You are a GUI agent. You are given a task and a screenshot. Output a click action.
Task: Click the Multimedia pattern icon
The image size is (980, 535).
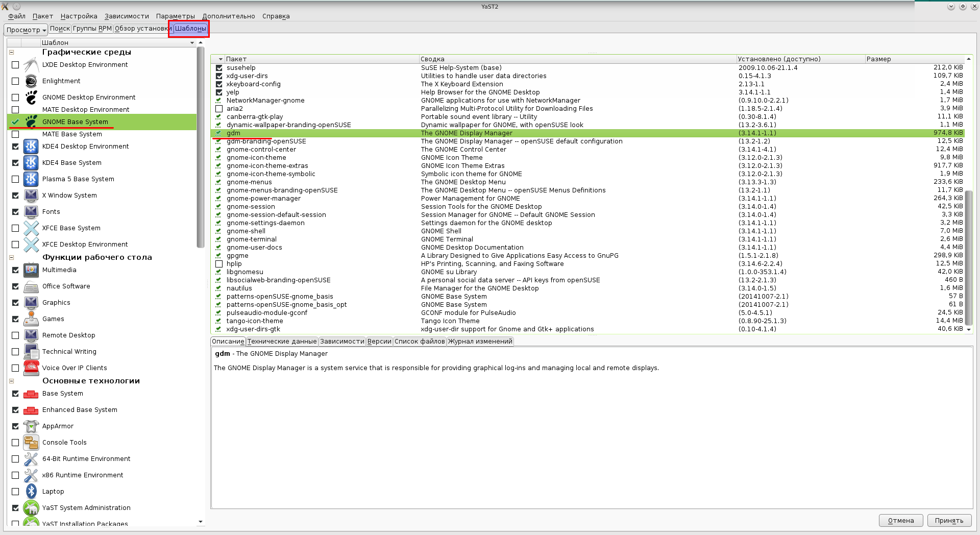(x=31, y=270)
